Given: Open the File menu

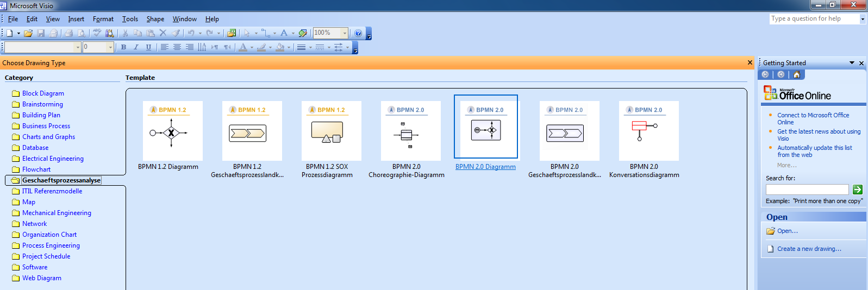Looking at the screenshot, I should tap(13, 19).
